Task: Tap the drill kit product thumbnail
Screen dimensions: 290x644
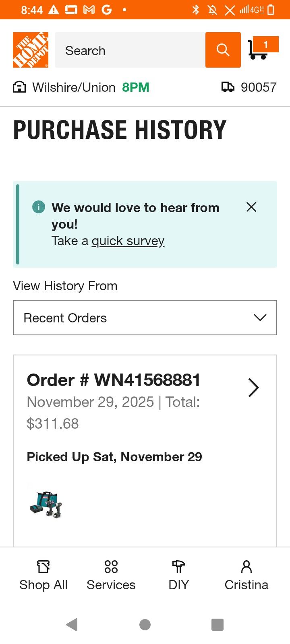Action: pyautogui.click(x=46, y=504)
